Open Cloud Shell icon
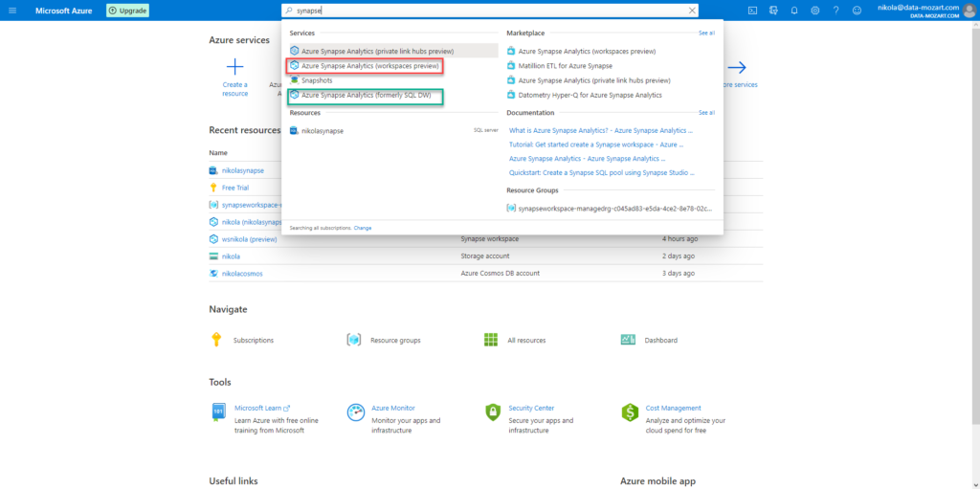Viewport: 980px width, 489px height. (753, 11)
